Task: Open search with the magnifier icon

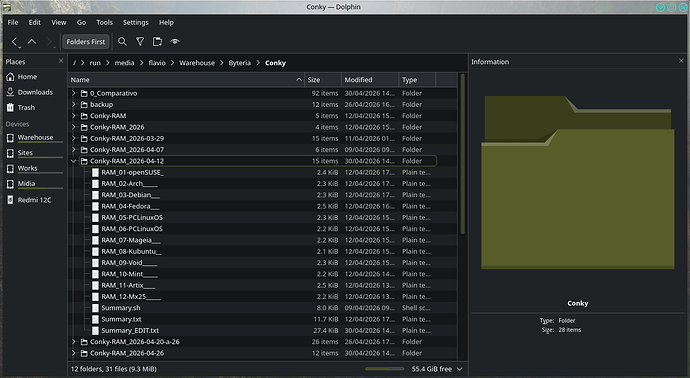Action: pyautogui.click(x=122, y=42)
